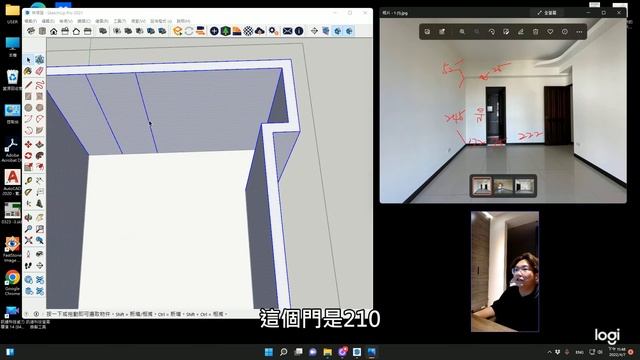Click the 全螢幕 fullscreen button in Photos
This screenshot has height=360, width=640.
click(x=547, y=13)
